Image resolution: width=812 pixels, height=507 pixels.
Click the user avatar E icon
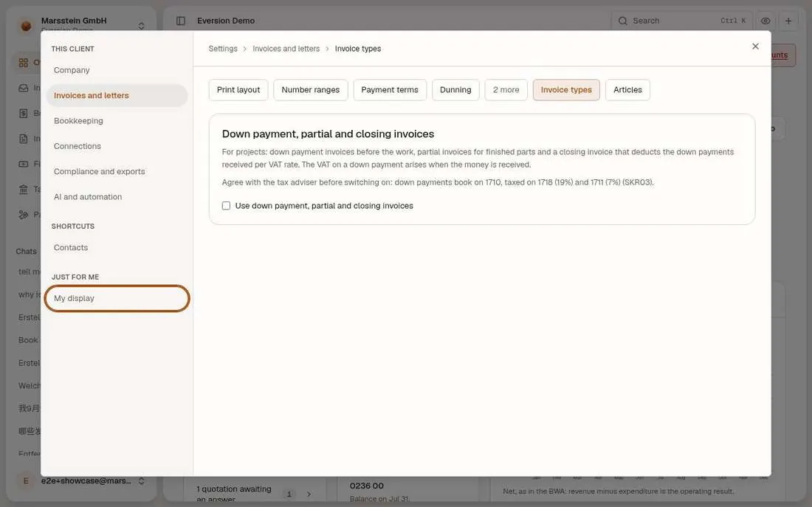(26, 480)
